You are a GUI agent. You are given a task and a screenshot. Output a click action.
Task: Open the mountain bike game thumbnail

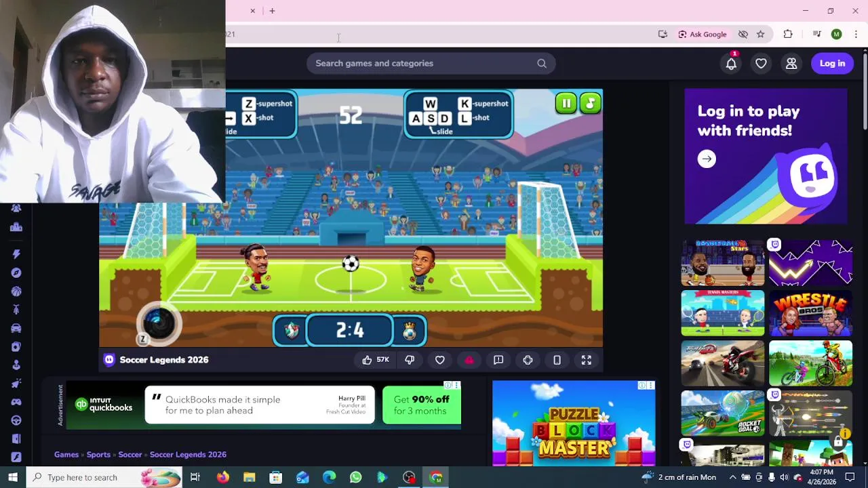coord(810,363)
